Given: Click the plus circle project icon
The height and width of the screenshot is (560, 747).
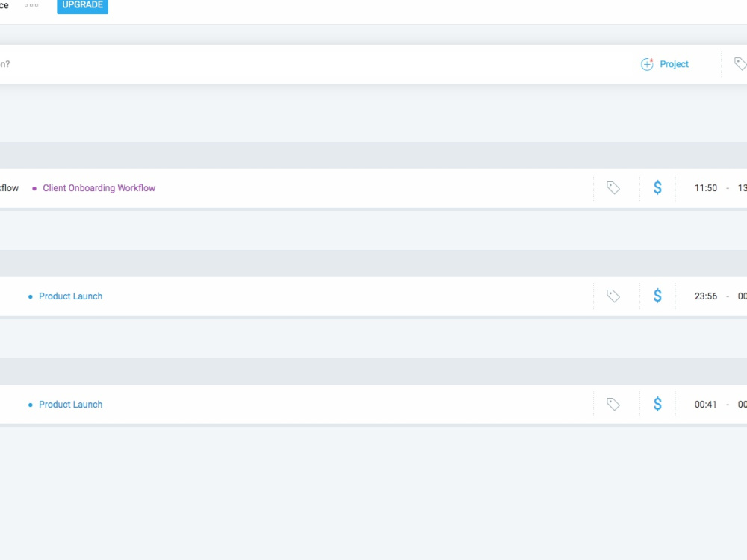Looking at the screenshot, I should 647,64.
